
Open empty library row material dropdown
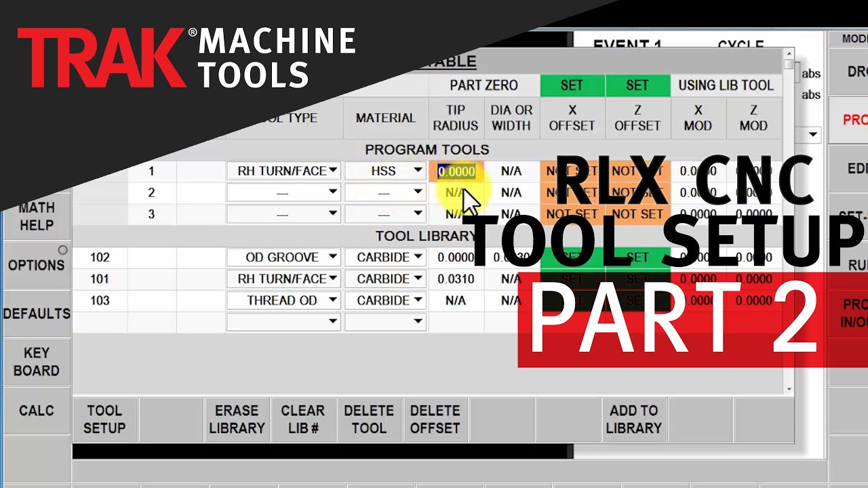pyautogui.click(x=385, y=321)
